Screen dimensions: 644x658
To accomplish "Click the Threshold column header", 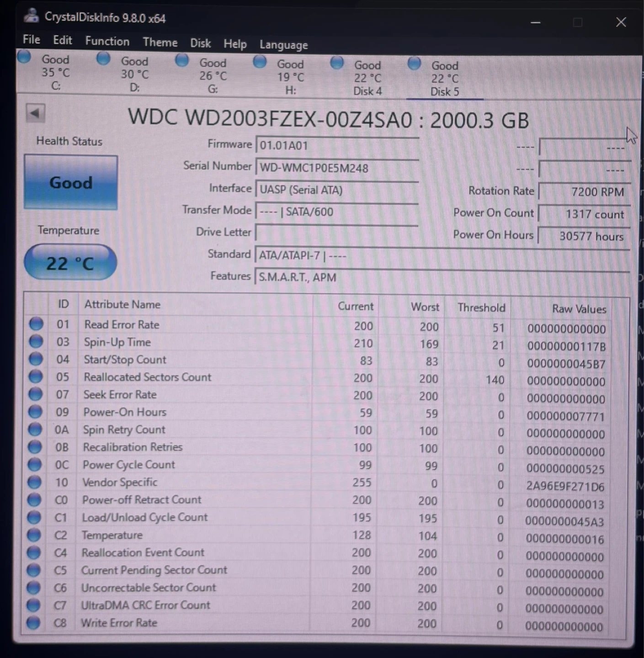I will pyautogui.click(x=481, y=308).
